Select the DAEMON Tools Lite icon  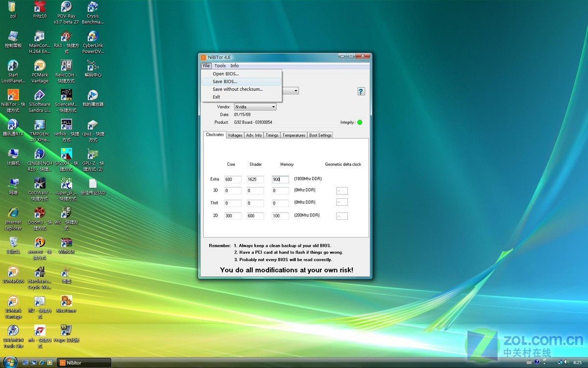click(13, 337)
